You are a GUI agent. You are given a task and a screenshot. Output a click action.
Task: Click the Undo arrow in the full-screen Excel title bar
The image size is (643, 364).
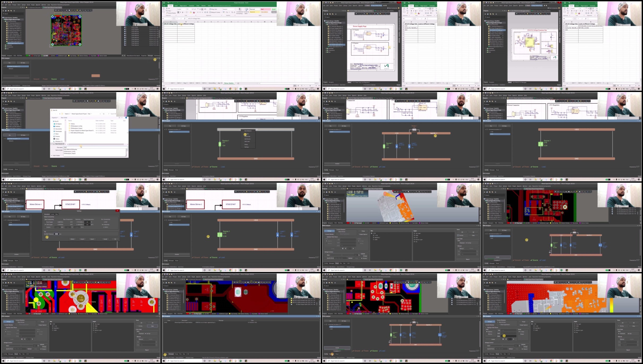click(168, 3)
